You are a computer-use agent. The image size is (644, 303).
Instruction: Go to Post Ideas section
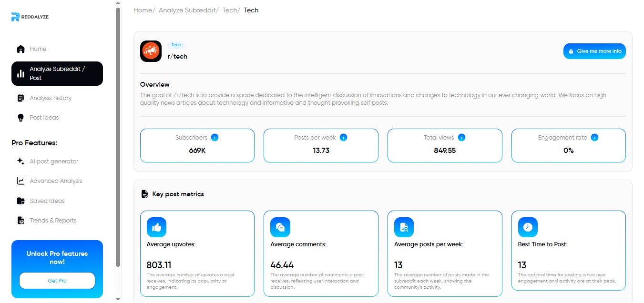(x=44, y=118)
